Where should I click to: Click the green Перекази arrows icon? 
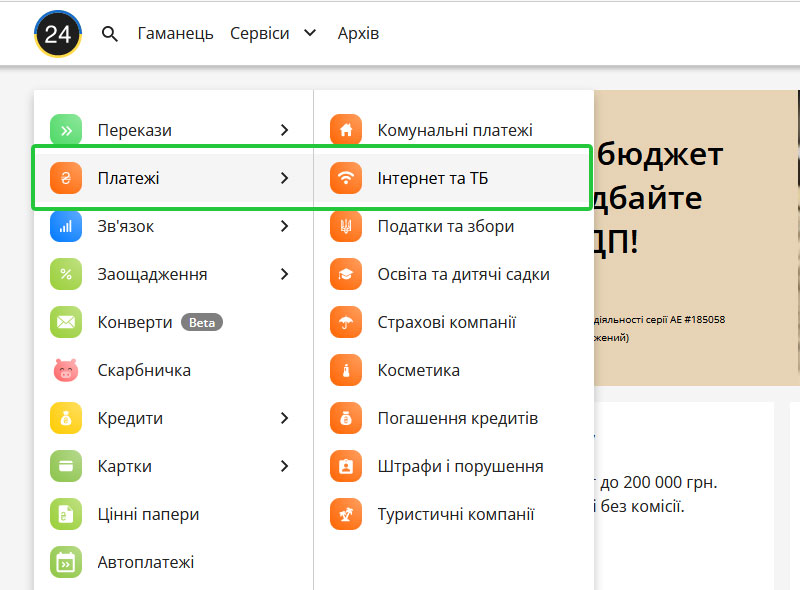[66, 130]
